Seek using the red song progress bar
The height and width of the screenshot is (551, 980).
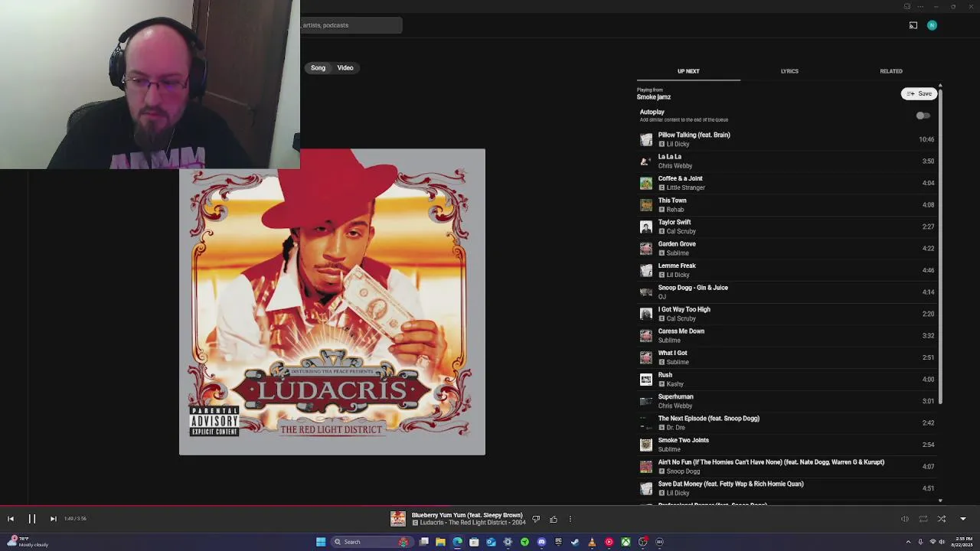490,506
